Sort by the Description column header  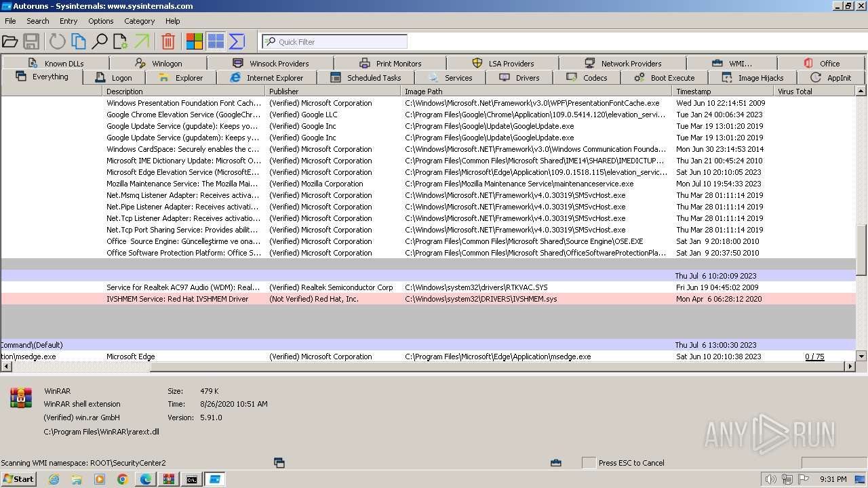[184, 91]
